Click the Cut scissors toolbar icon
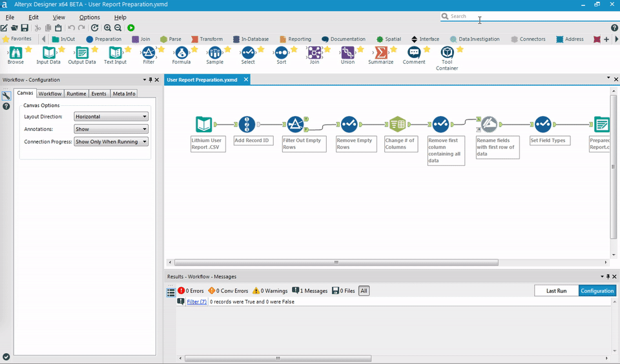The width and height of the screenshot is (620, 364). (37, 28)
